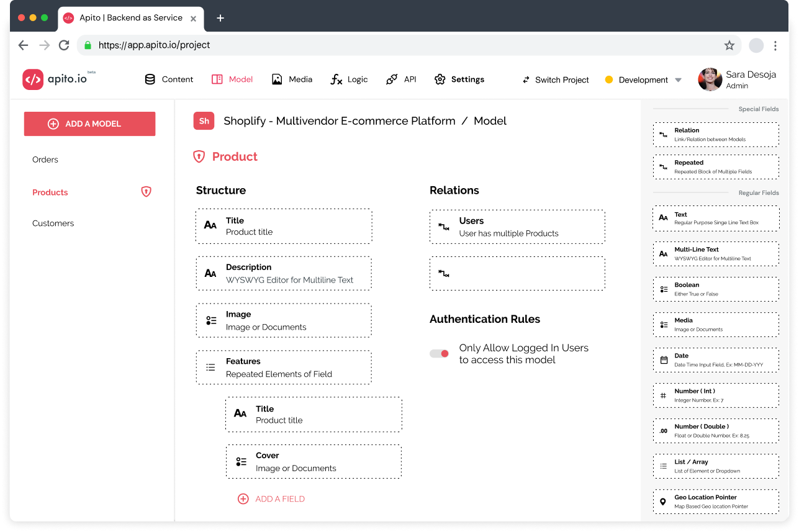Open the Structure Title field with Aa icon

(x=284, y=226)
